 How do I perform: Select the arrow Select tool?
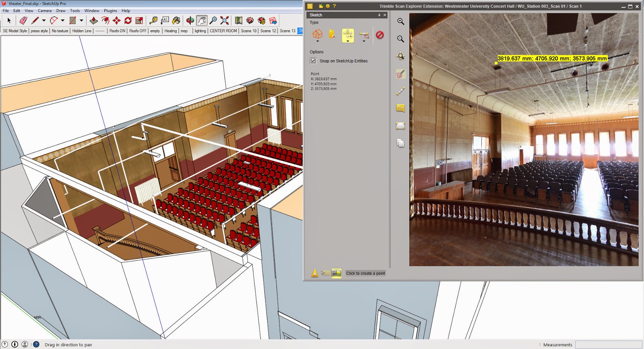(x=9, y=21)
